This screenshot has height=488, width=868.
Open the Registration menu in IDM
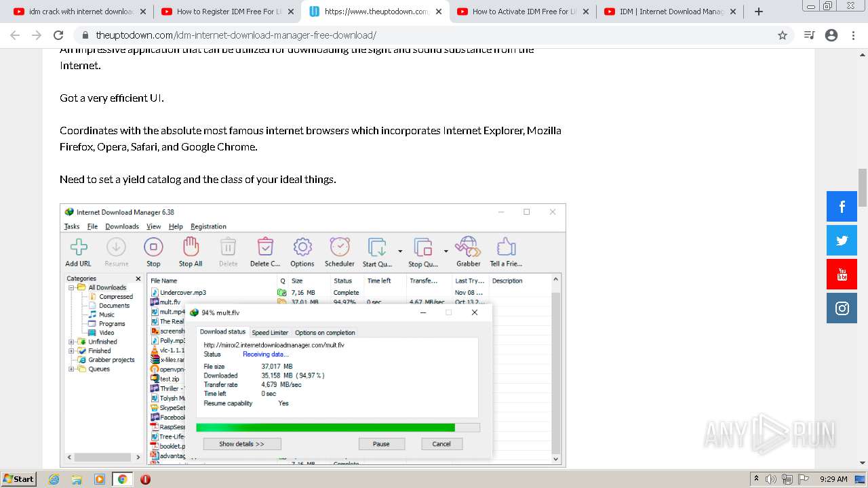pyautogui.click(x=208, y=226)
